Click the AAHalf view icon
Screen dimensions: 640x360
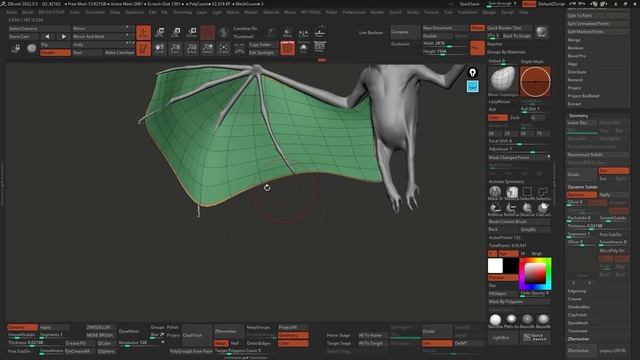coord(207,49)
